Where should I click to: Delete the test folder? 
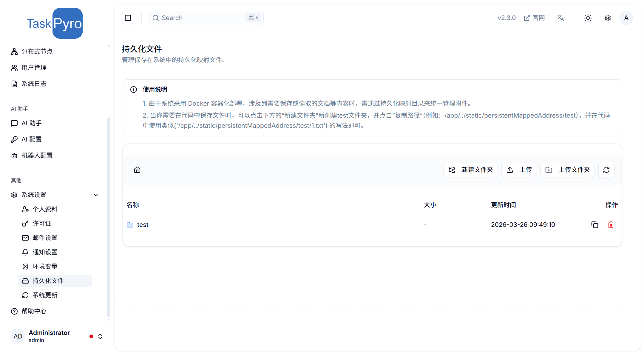(610, 224)
